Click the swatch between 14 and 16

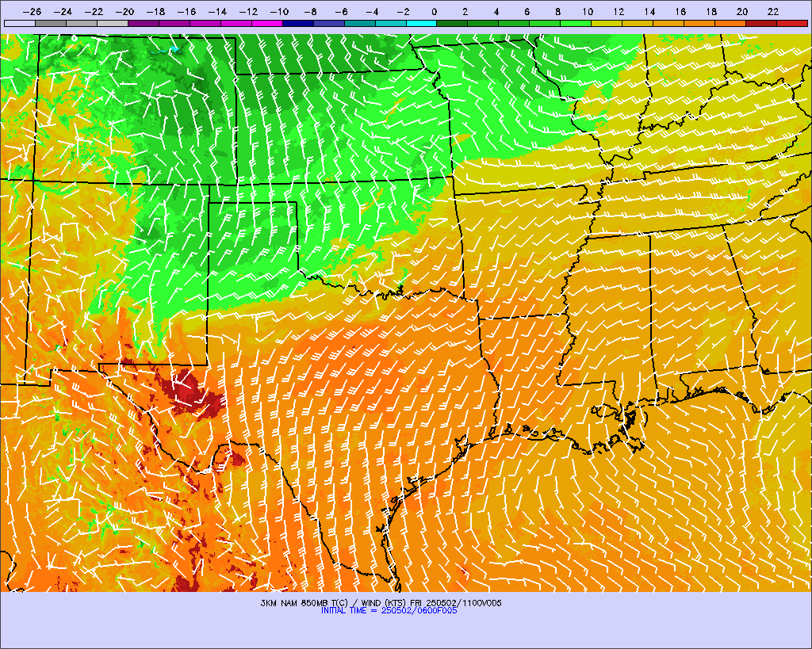click(x=668, y=23)
